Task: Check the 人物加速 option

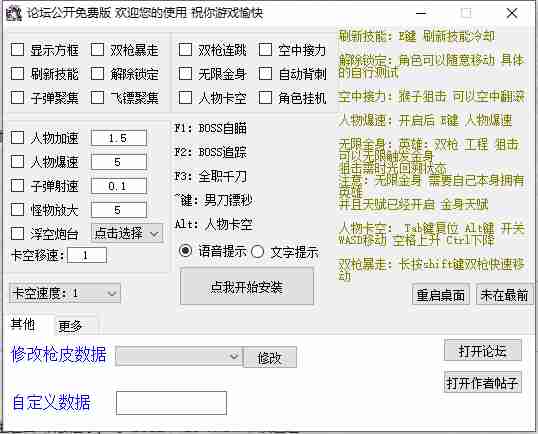Action: pos(17,138)
